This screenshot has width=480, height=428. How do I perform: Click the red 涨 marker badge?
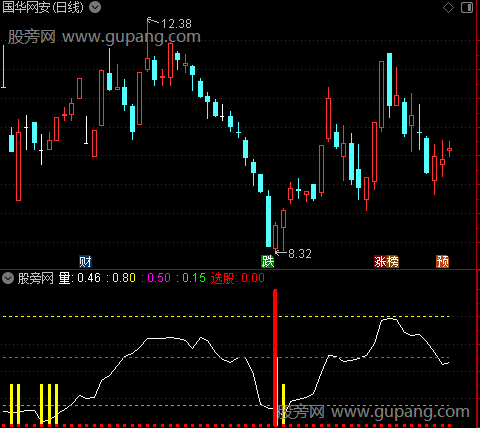pos(380,262)
